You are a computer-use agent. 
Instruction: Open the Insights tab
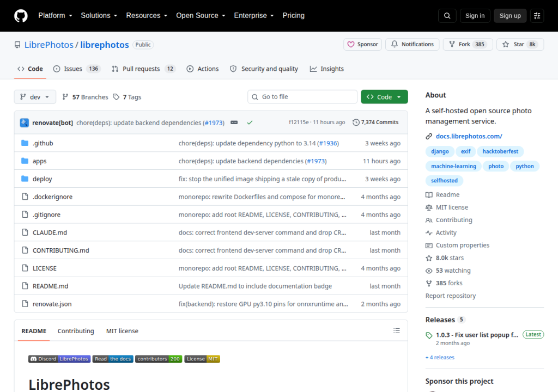pyautogui.click(x=327, y=69)
